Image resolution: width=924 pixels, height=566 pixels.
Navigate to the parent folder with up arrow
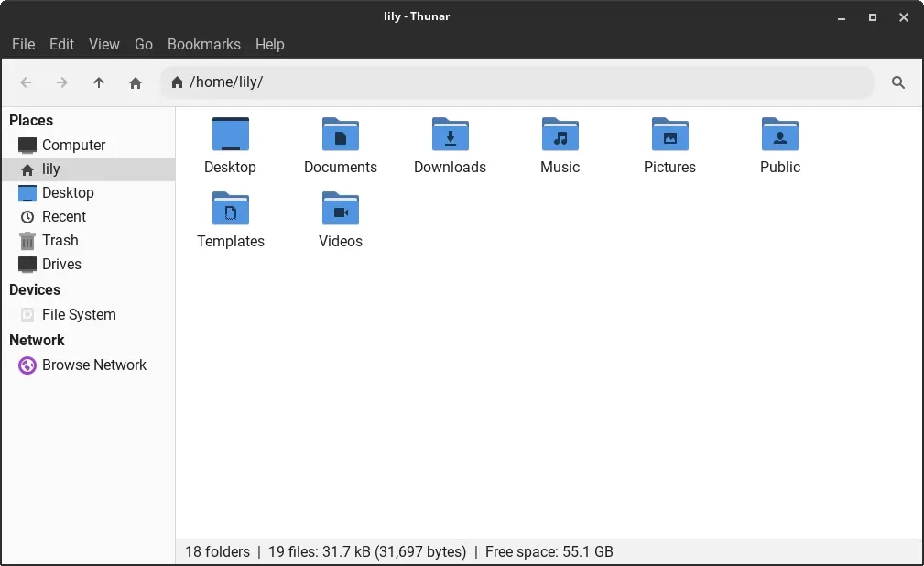98,82
